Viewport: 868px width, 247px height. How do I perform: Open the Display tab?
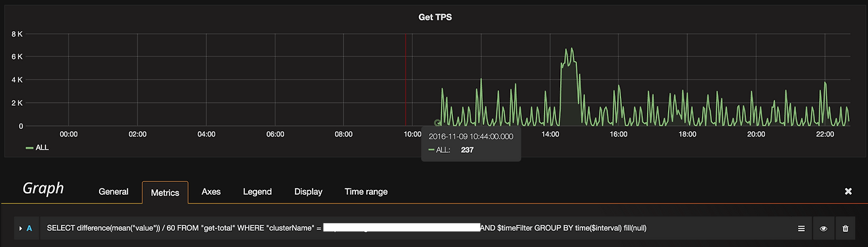[309, 192]
